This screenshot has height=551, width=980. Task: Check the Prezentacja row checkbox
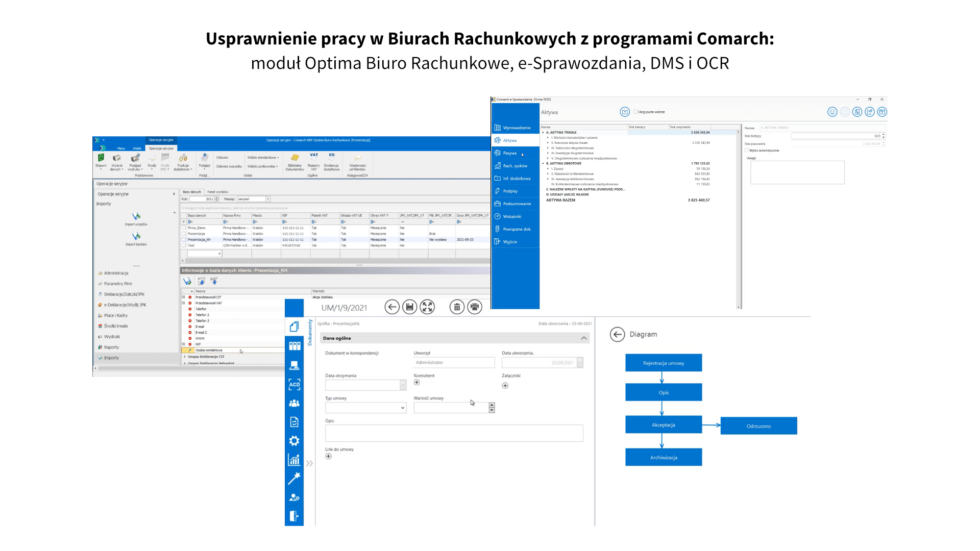point(184,234)
